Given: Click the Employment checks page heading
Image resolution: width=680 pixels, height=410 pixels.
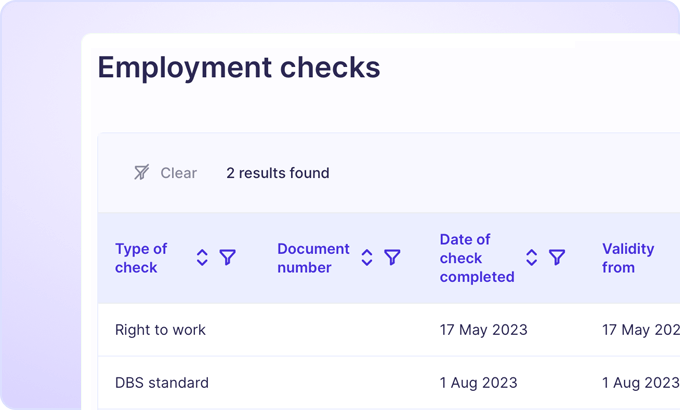Looking at the screenshot, I should coord(238,67).
